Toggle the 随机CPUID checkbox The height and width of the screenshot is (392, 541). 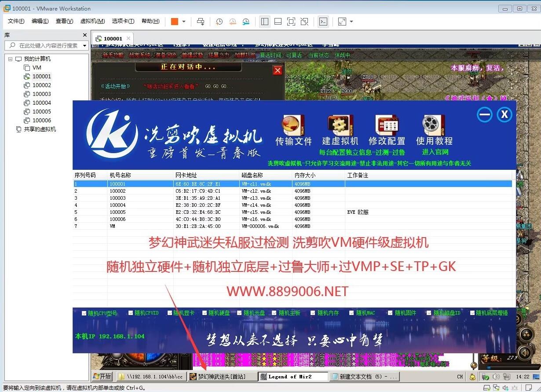point(131,313)
